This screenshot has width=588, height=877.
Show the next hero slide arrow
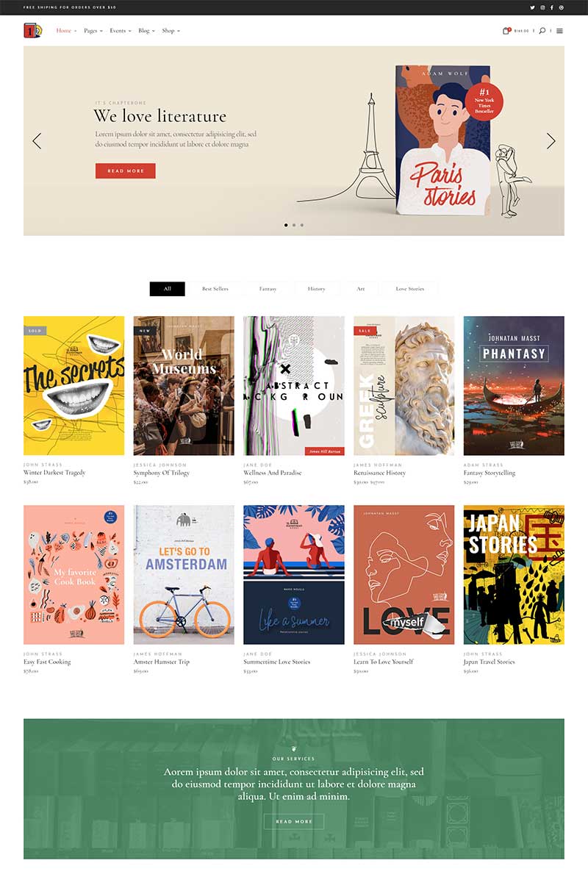coord(551,141)
